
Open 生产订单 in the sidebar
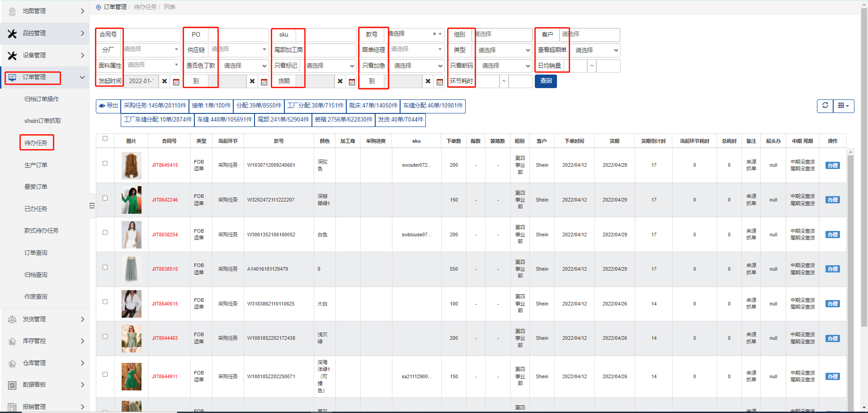pos(36,165)
